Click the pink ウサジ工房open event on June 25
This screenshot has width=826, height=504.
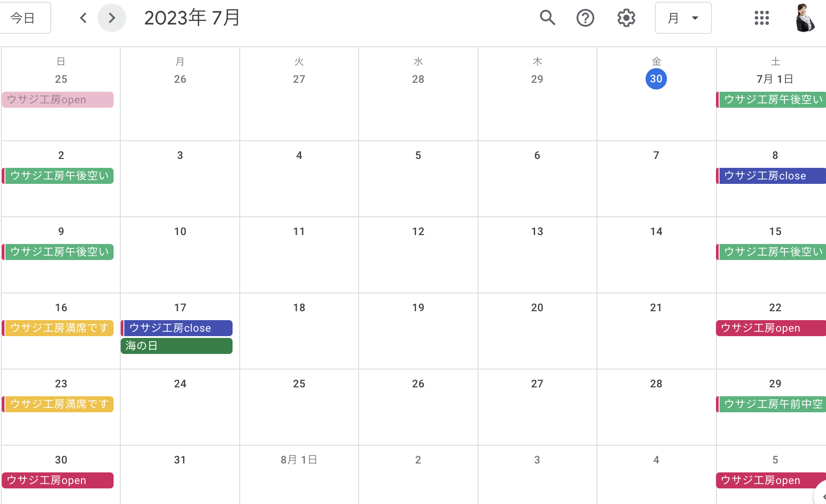(x=58, y=100)
